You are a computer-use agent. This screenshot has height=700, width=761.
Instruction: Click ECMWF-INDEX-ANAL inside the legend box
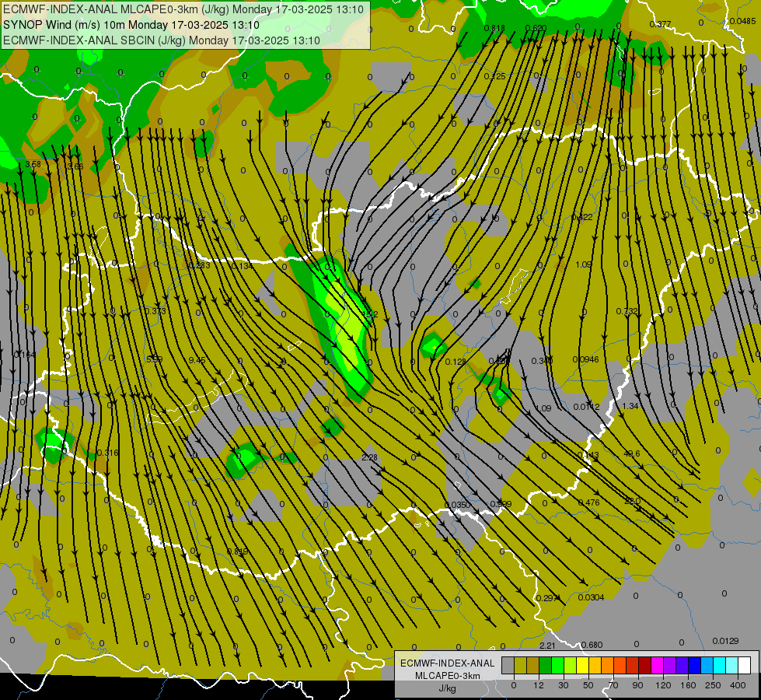[447, 663]
